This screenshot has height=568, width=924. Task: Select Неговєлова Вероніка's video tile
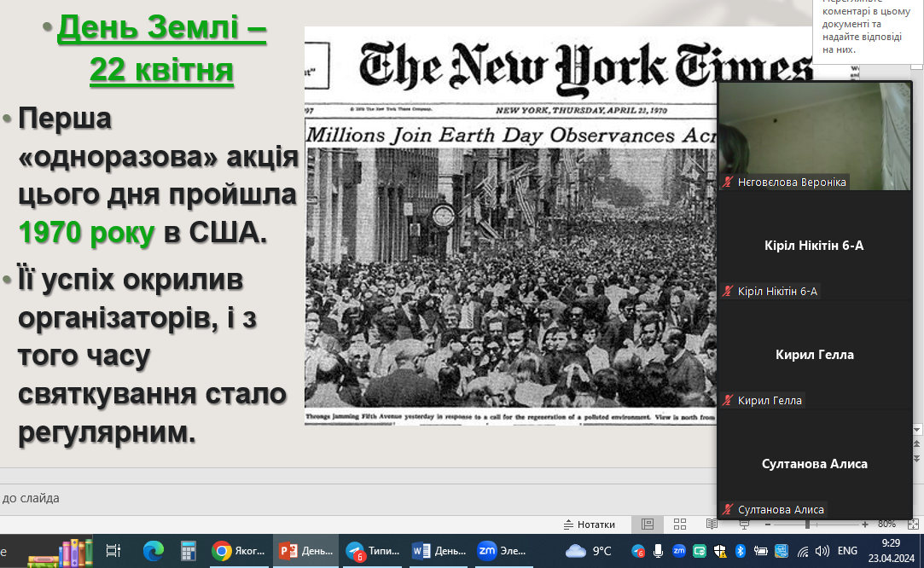point(815,136)
